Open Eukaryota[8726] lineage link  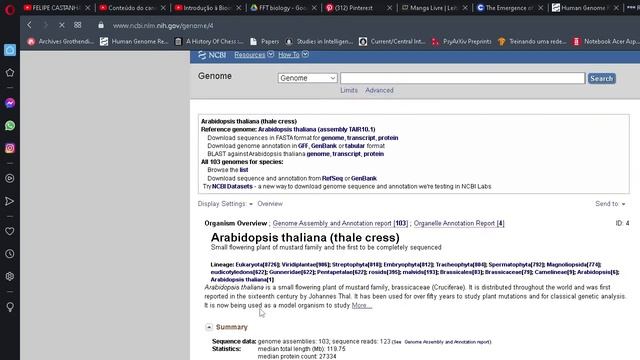click(257, 264)
